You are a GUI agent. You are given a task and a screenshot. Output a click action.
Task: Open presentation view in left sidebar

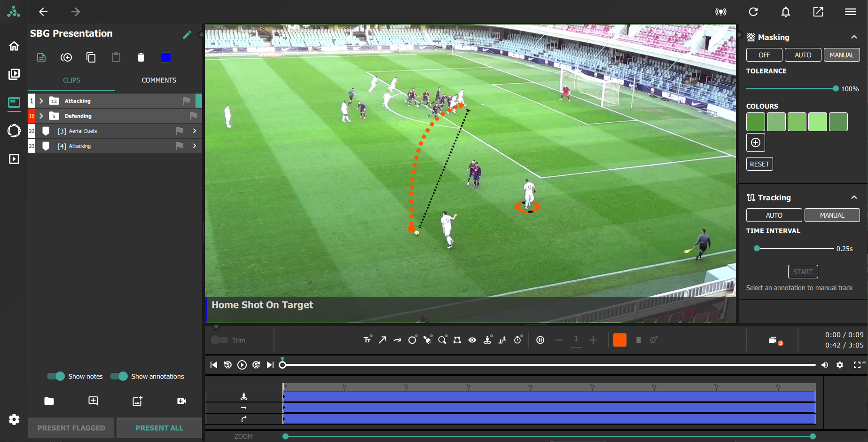coord(14,103)
